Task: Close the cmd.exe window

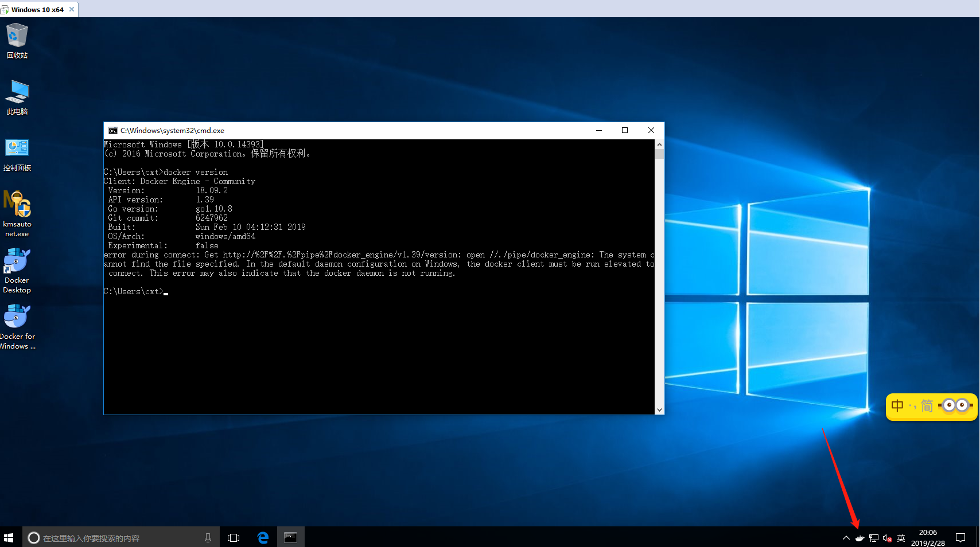Action: [651, 131]
